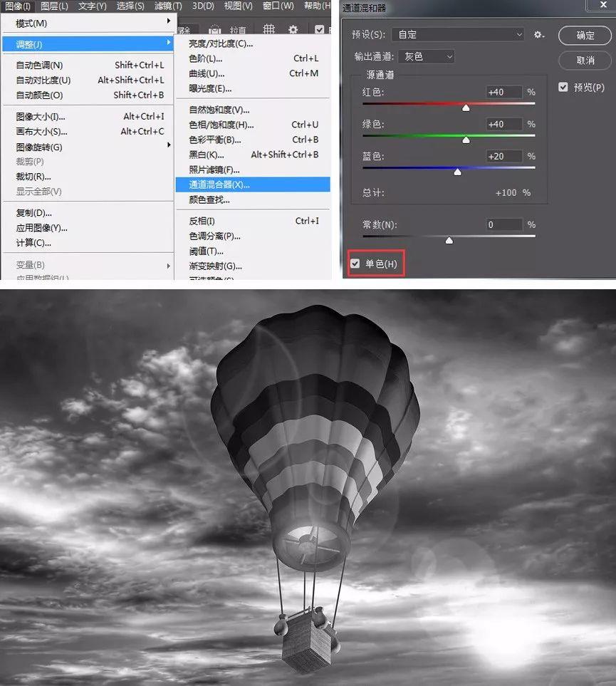This screenshot has height=686, width=616.
Task: Open the 窗口(W) menu
Action: 278,6
